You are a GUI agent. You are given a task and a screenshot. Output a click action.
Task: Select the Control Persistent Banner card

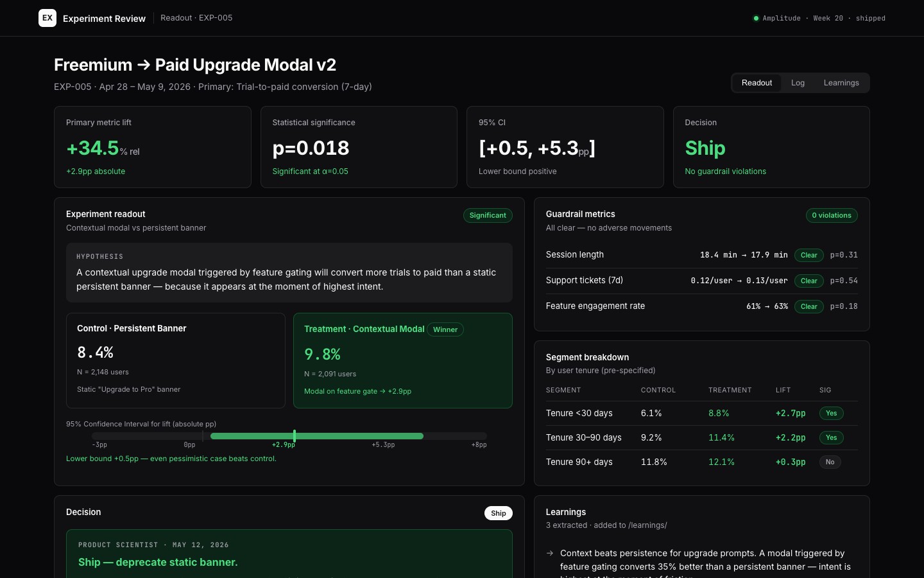(x=176, y=360)
